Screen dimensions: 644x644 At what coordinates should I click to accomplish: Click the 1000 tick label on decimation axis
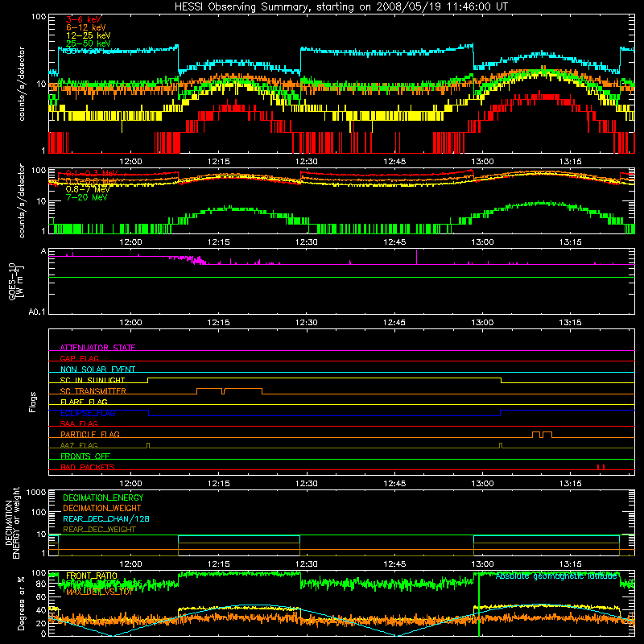click(x=36, y=492)
